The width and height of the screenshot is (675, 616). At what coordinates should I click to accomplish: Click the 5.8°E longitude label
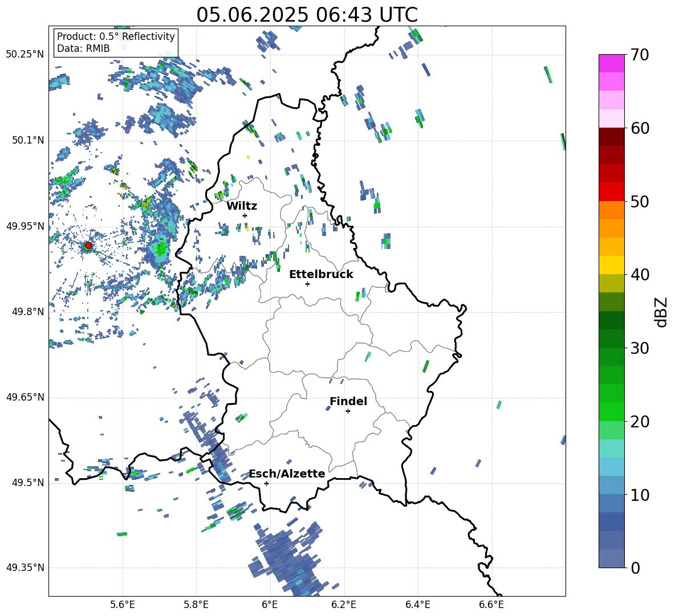click(196, 605)
